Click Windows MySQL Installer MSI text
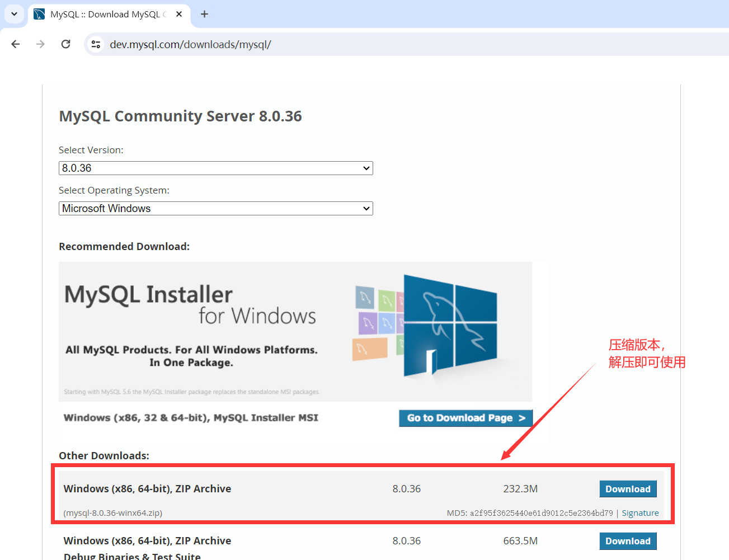The image size is (729, 560). [191, 417]
